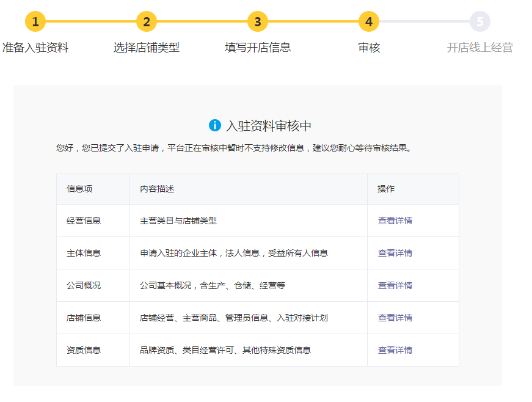
Task: Click step 1 circle 准备入驻资料
Action: pos(35,21)
